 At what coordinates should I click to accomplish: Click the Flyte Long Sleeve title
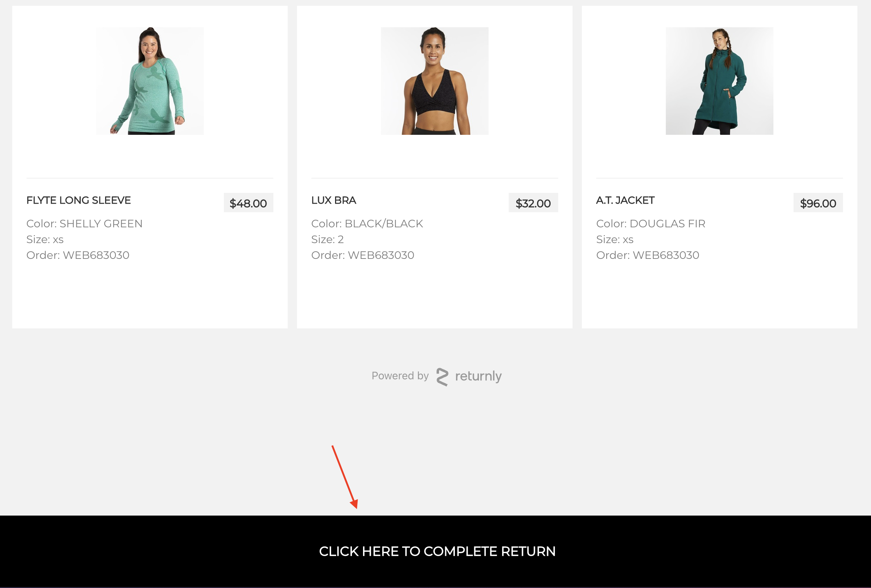click(79, 200)
